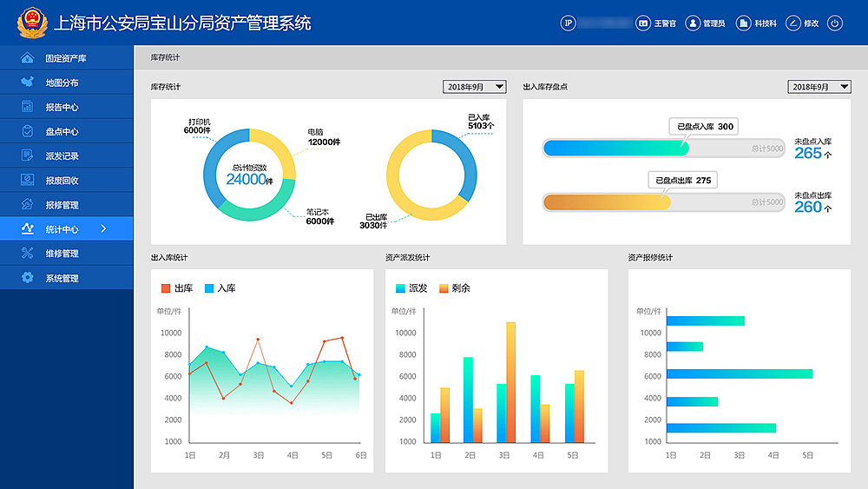Click the 科技科 building icon
Screen dimensions: 868x489
pyautogui.click(x=744, y=23)
